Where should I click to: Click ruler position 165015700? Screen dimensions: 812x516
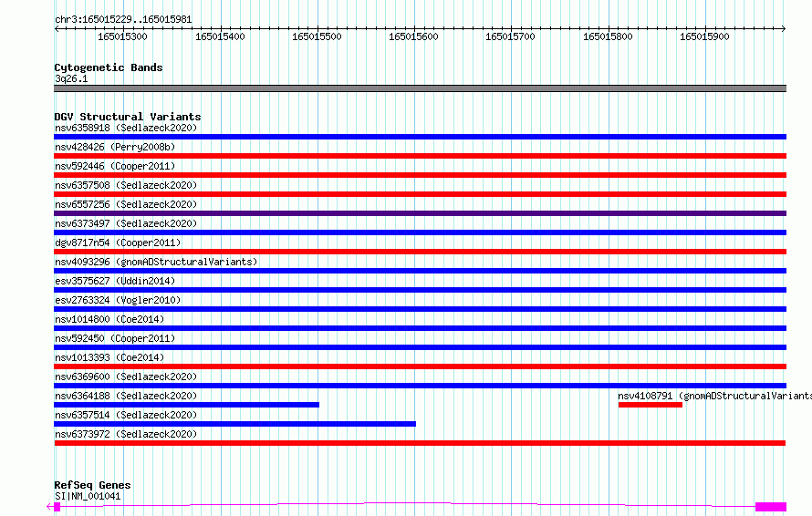(x=510, y=36)
